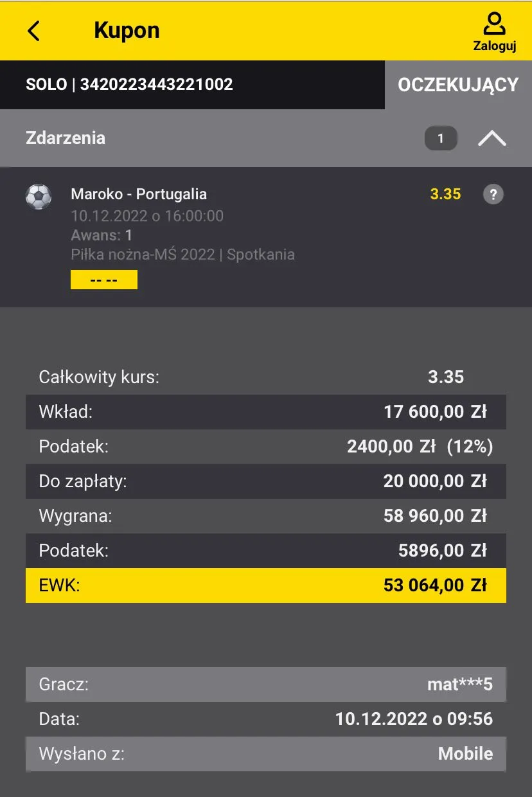Screen dimensions: 532x797
Task: Click the Kupon page title
Action: coord(127,31)
